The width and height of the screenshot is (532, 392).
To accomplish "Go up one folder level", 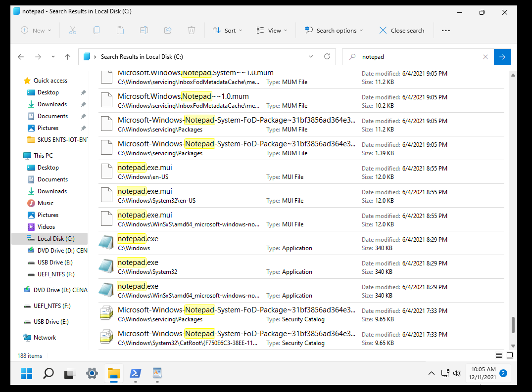I will [x=67, y=57].
